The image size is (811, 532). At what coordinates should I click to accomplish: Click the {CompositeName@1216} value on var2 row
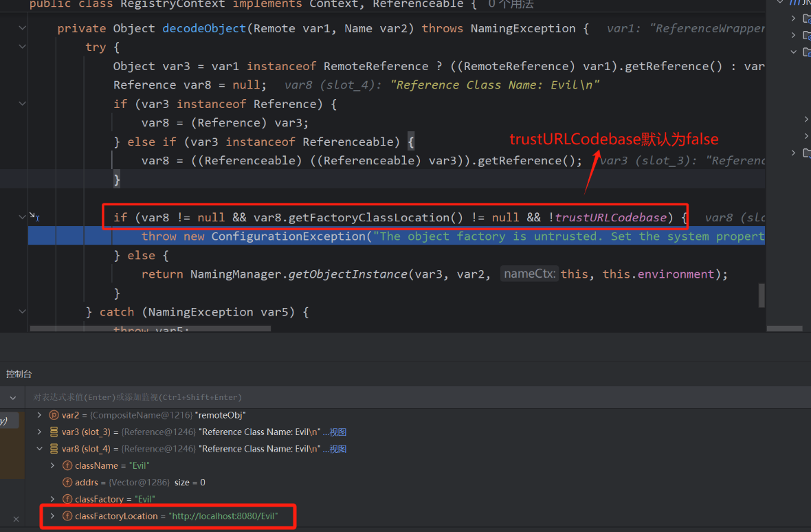141,415
